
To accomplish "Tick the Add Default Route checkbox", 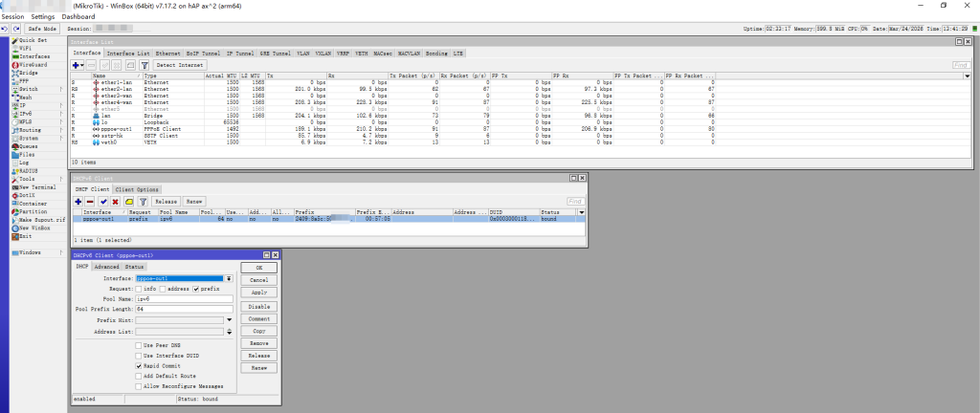I will coord(139,376).
